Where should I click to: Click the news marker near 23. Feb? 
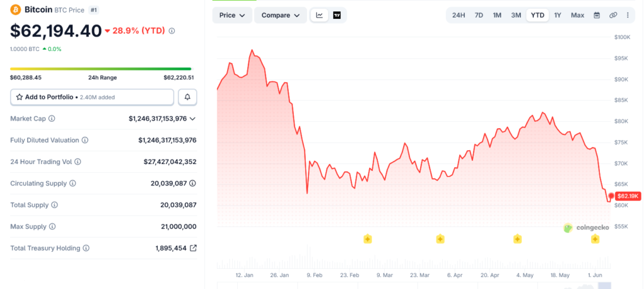(x=367, y=239)
